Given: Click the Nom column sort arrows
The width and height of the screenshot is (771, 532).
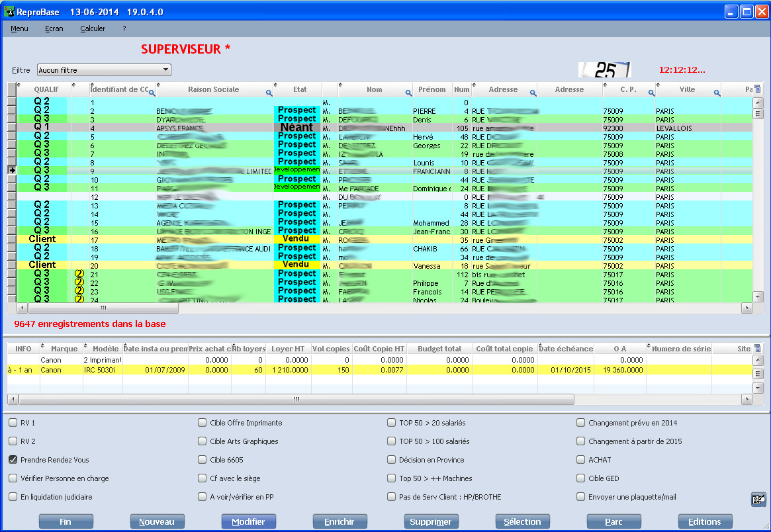Looking at the screenshot, I should [x=341, y=85].
